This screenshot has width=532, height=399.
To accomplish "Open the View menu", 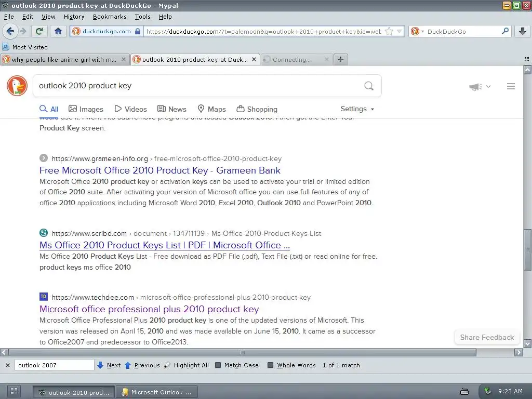I will pyautogui.click(x=48, y=17).
